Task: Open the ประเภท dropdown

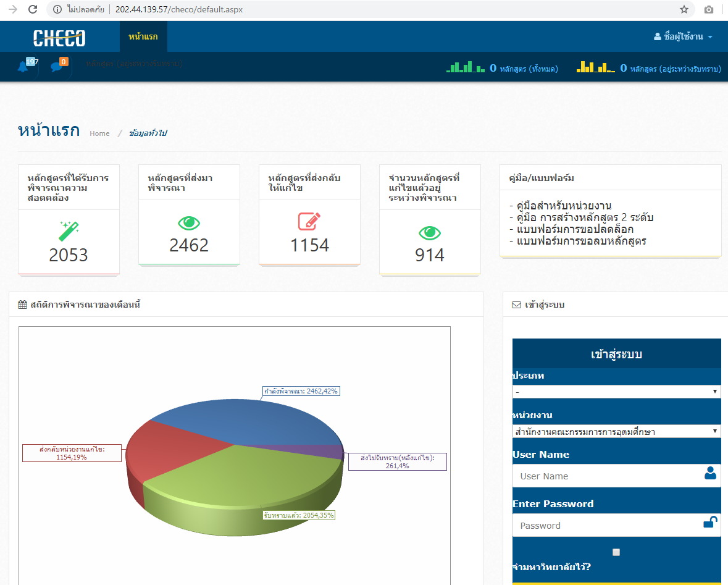Action: tap(616, 392)
